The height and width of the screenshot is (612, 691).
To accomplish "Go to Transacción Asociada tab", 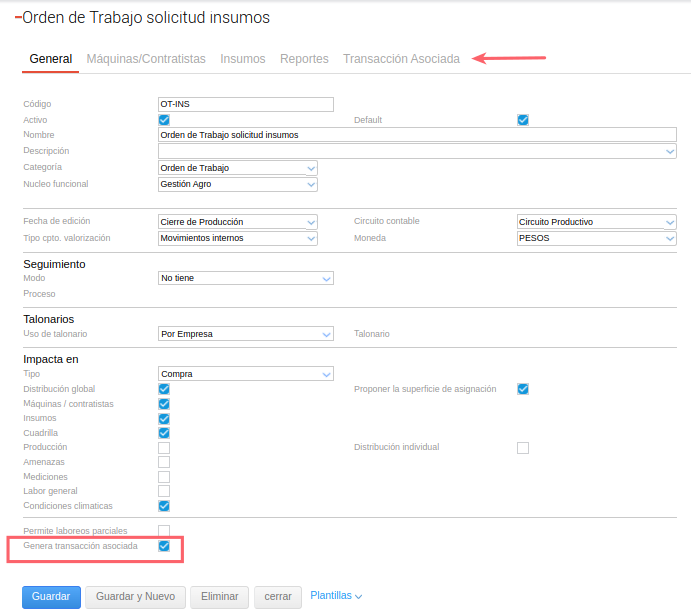I will pos(401,59).
